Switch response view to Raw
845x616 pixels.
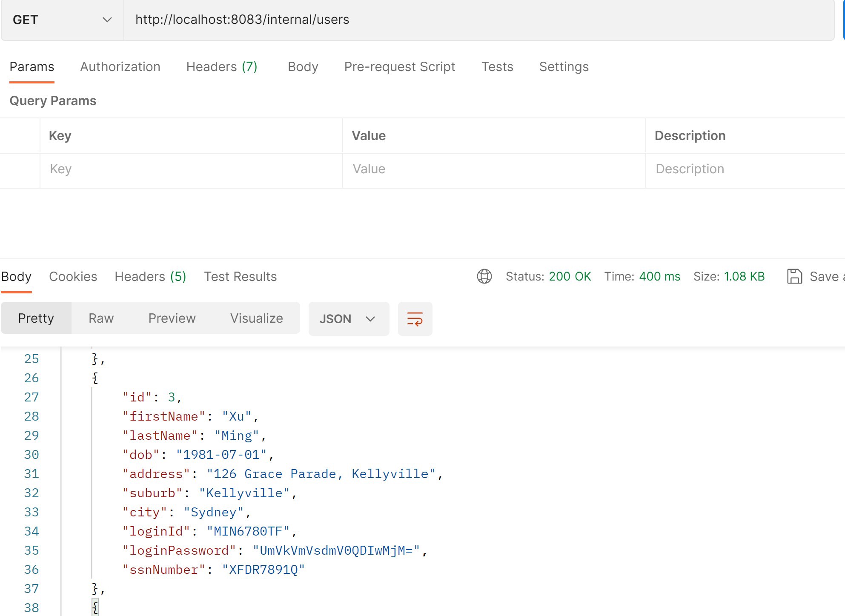tap(101, 318)
